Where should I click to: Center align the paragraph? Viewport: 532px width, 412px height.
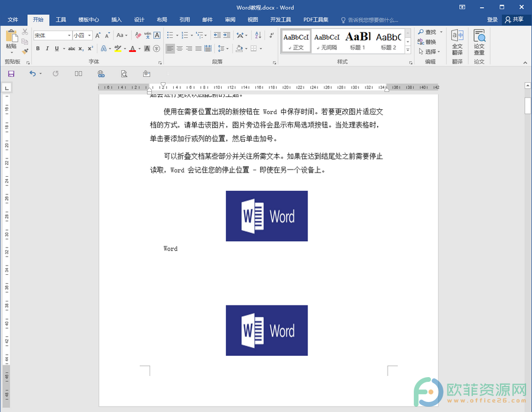click(180, 48)
